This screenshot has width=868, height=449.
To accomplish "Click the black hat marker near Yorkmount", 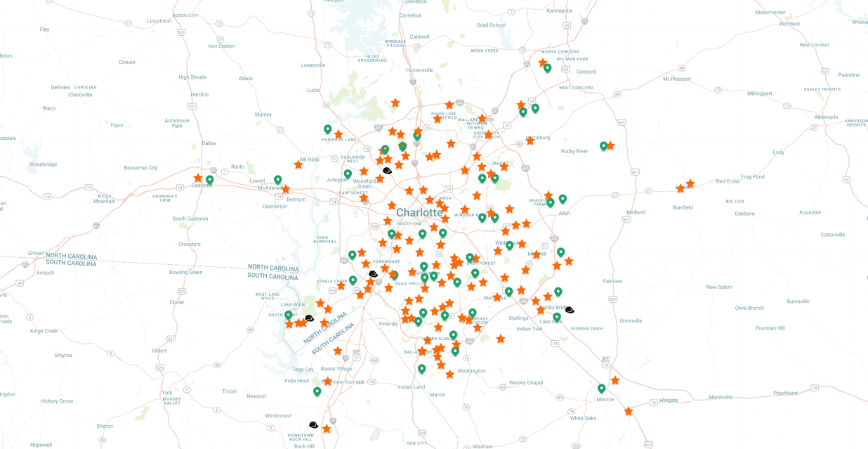I will 373,273.
